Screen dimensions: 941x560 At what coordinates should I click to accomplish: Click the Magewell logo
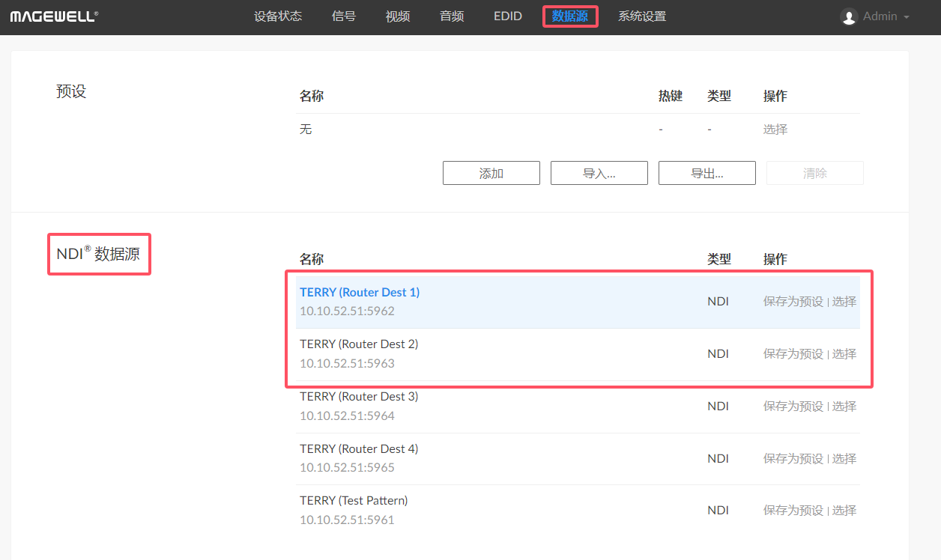point(54,16)
